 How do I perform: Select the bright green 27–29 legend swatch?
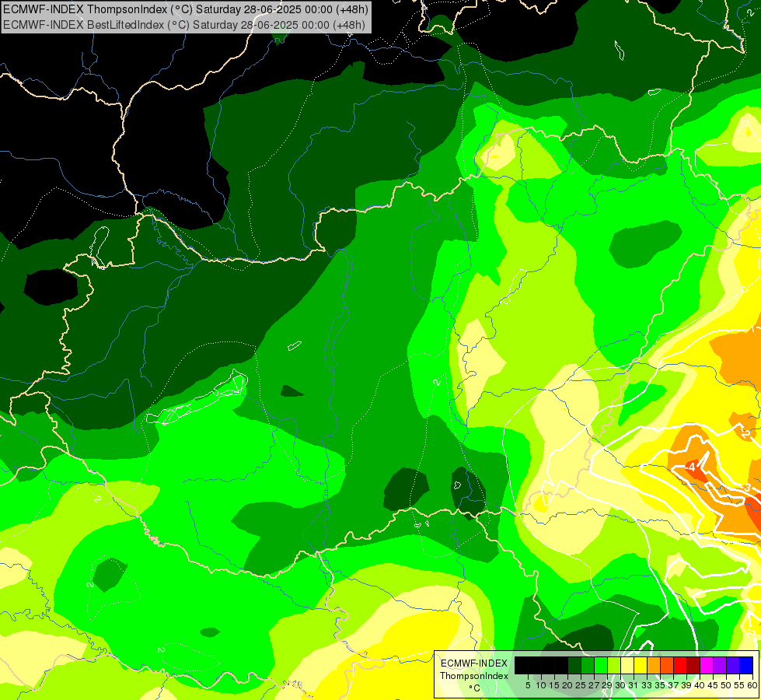coord(600,665)
